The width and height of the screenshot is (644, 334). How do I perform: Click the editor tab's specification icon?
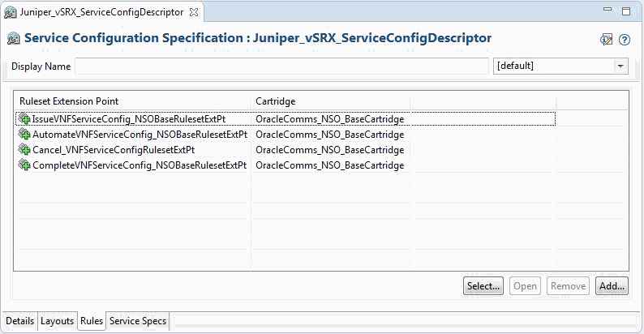click(10, 13)
